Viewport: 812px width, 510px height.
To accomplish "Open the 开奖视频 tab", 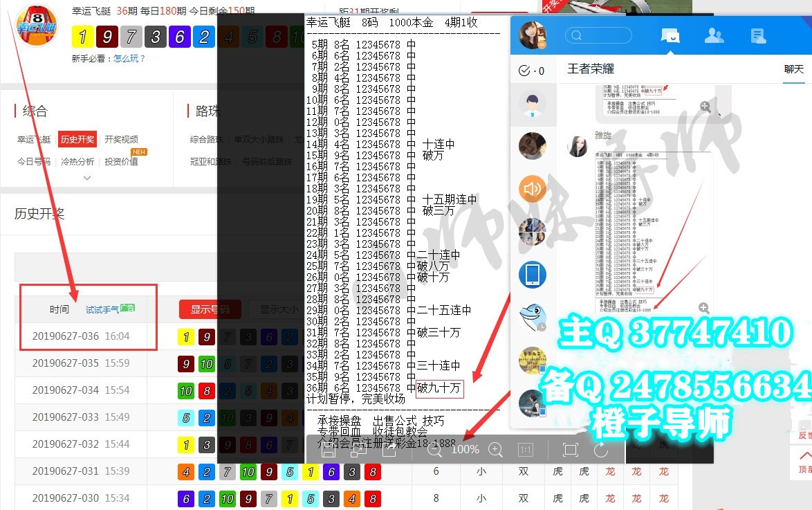I will pos(121,139).
